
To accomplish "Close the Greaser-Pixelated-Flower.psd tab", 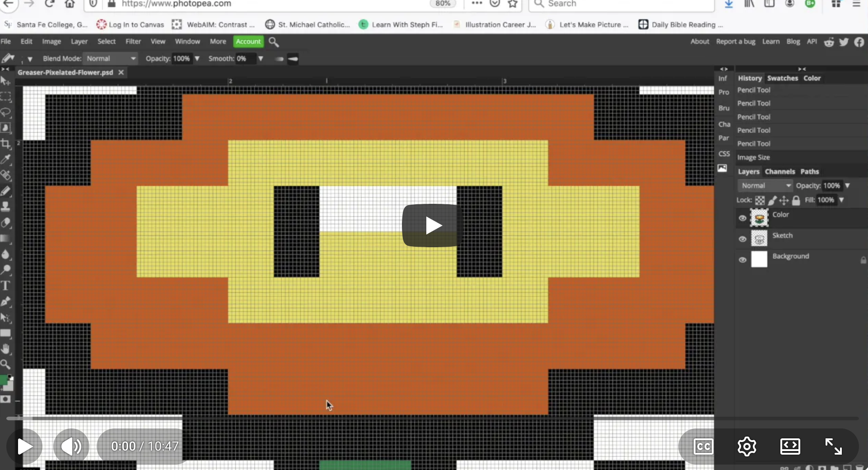I will tap(121, 72).
